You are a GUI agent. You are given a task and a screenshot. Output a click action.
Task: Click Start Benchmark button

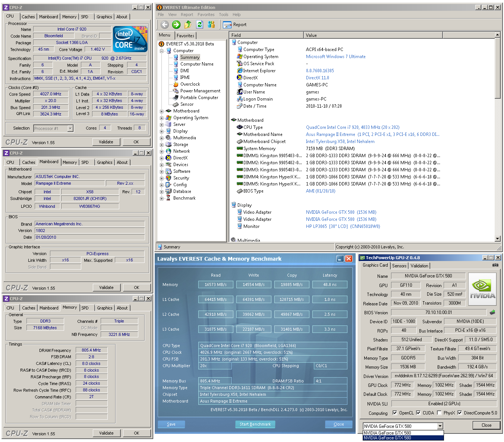pyautogui.click(x=255, y=424)
